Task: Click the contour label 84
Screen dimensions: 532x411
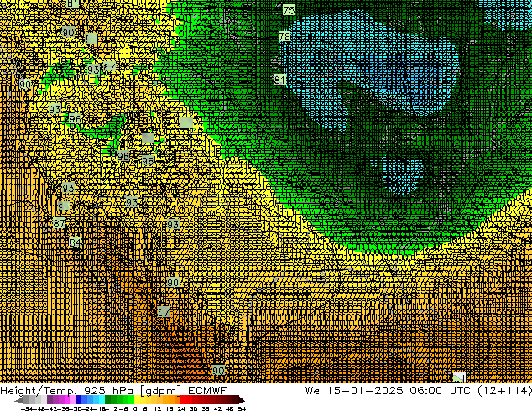Action: [75, 242]
